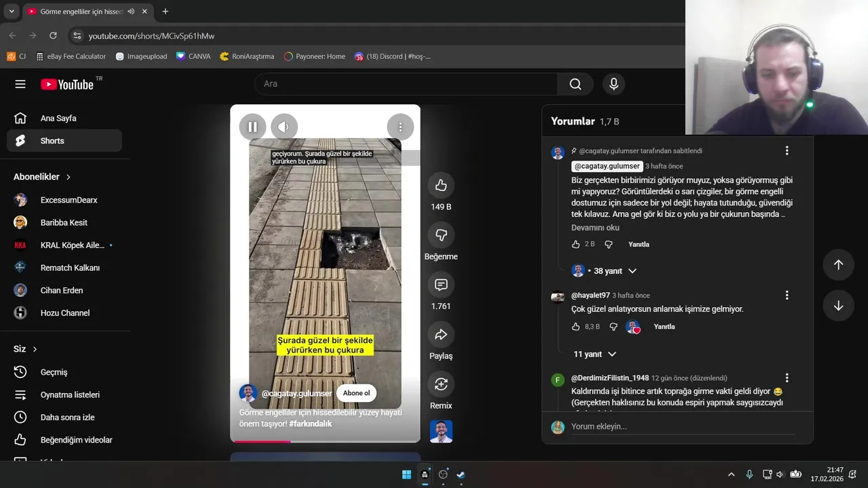868x488 pixels.
Task: Select Shorts in the sidebar
Action: [x=64, y=141]
